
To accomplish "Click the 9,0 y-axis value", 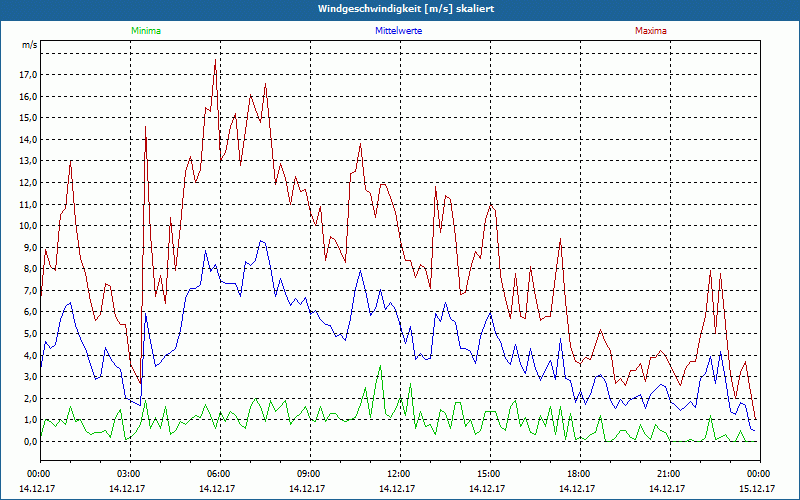I will (30, 247).
